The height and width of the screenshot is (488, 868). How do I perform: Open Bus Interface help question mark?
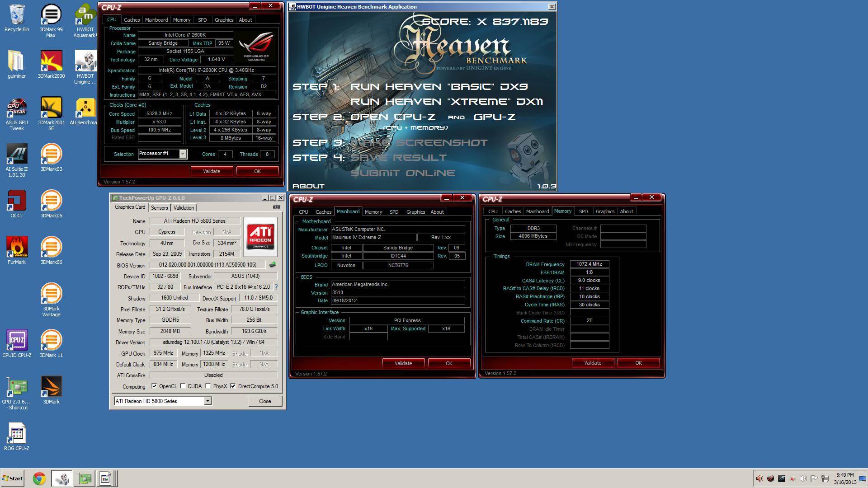point(276,287)
